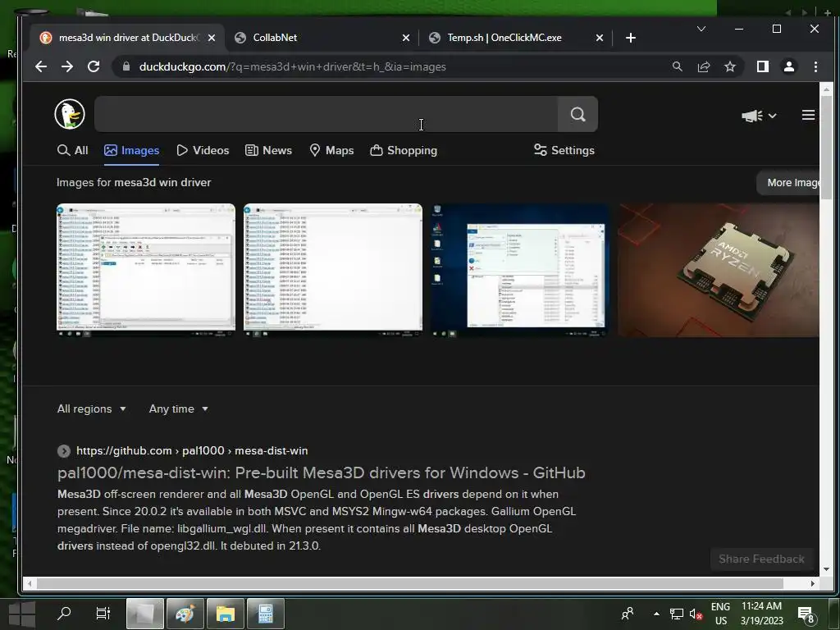
Task: Go back to the previous page
Action: (x=41, y=66)
